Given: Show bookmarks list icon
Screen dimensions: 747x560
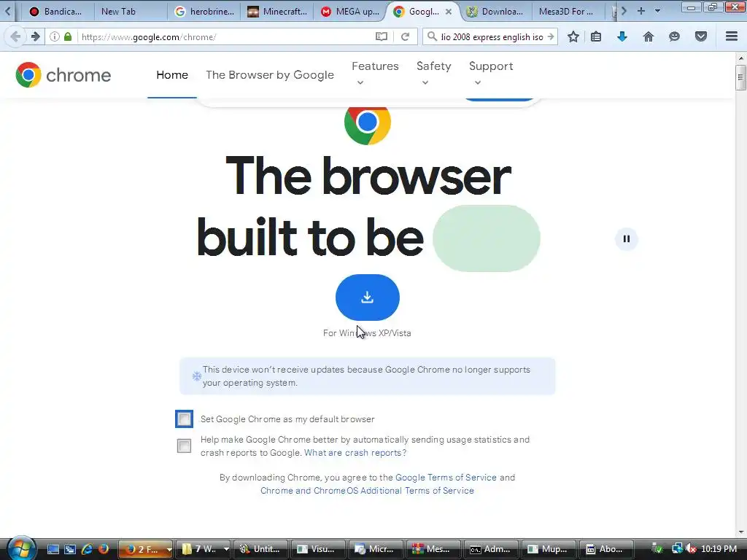Looking at the screenshot, I should tap(596, 36).
